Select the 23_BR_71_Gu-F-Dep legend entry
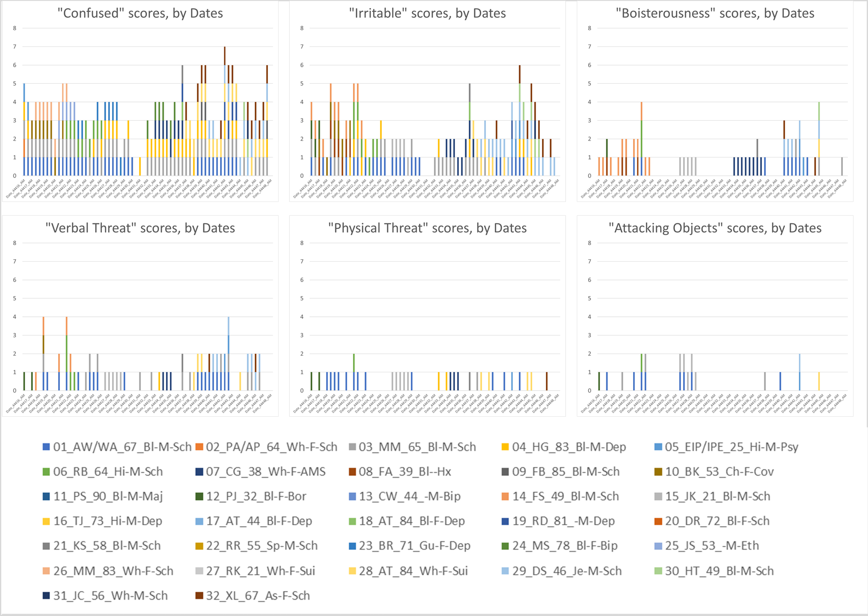Image resolution: width=868 pixels, height=616 pixels. tap(415, 546)
